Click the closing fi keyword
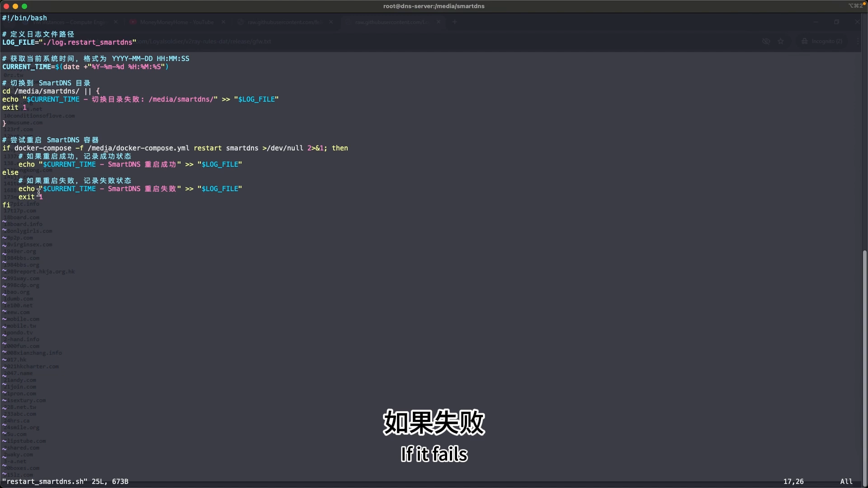The image size is (868, 488). click(6, 205)
